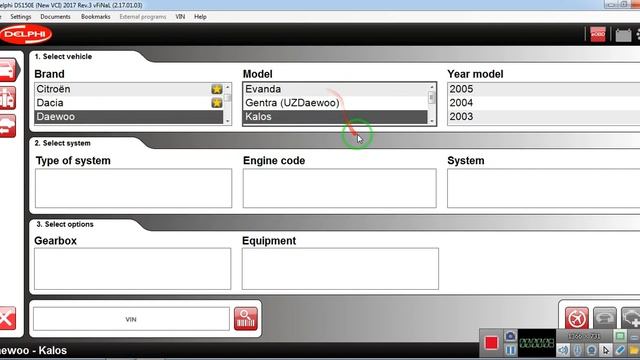640x360 pixels.
Task: Pause the screen recording
Action: (510, 350)
